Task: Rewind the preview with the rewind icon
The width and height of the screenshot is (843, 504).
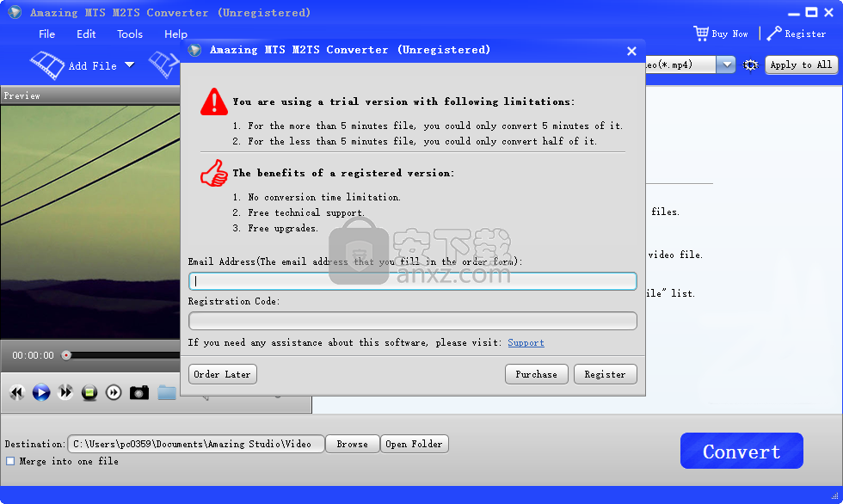Action: [16, 392]
